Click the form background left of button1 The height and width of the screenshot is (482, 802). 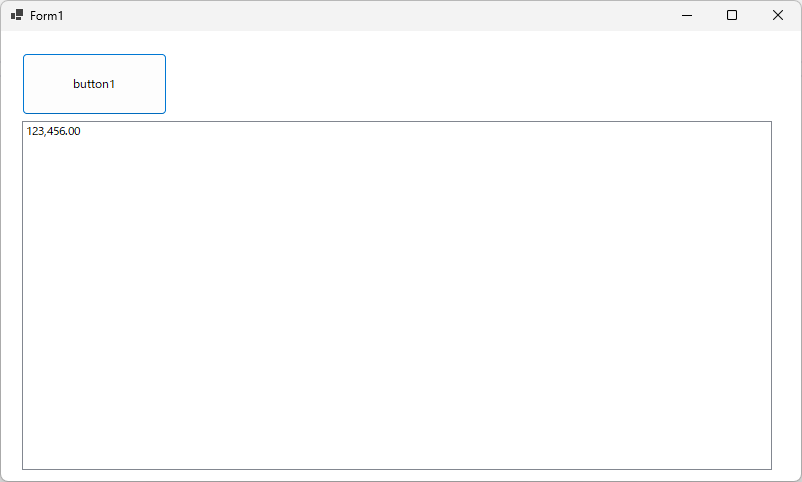(11, 84)
